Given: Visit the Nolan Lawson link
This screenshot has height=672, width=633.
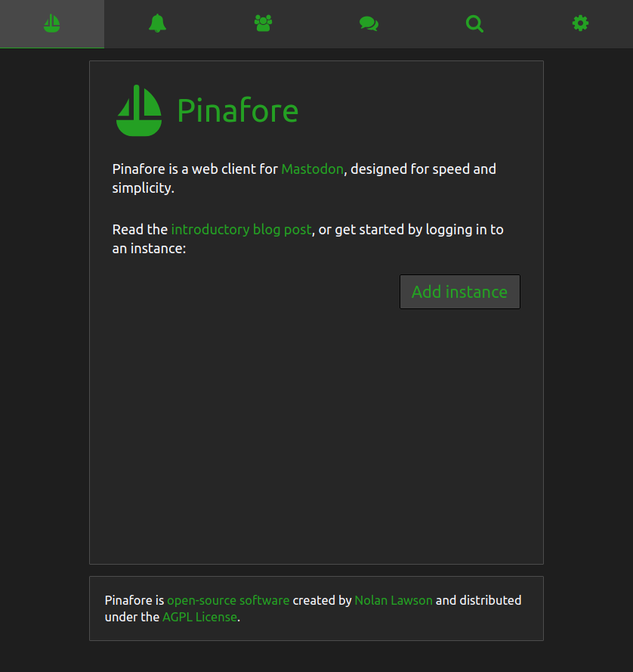Looking at the screenshot, I should coord(394,600).
